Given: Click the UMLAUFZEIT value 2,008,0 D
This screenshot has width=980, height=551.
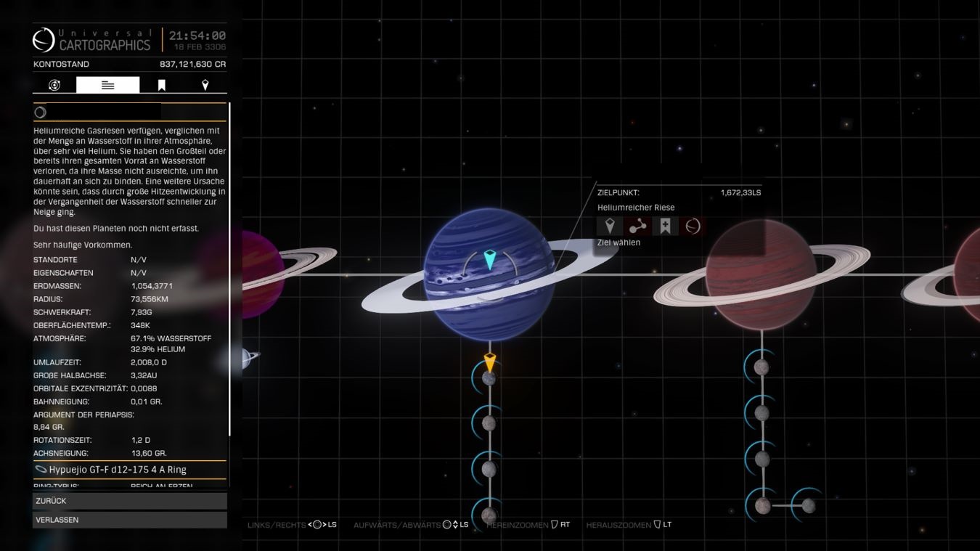Looking at the screenshot, I should (x=148, y=362).
